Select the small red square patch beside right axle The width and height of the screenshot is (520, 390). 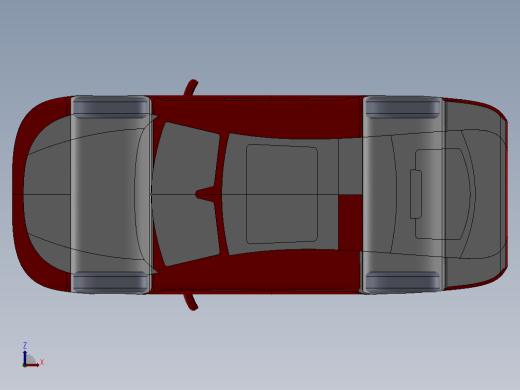pyautogui.click(x=350, y=222)
